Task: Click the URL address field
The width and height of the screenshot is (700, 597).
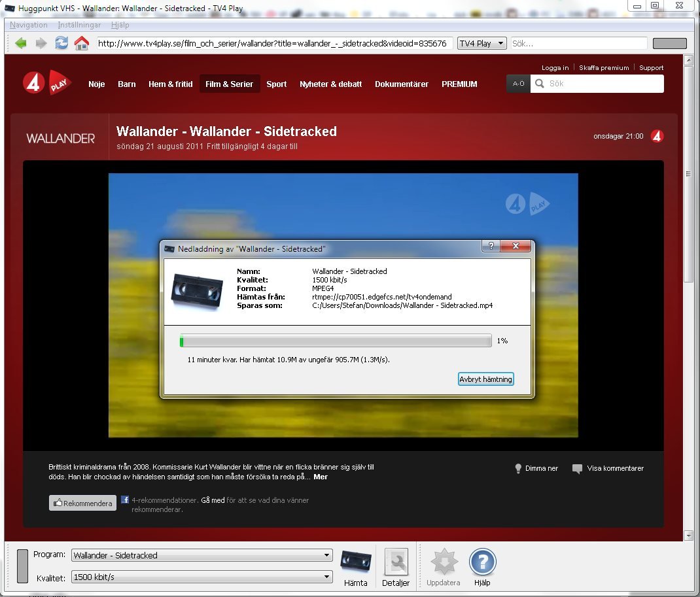Action: click(x=274, y=43)
